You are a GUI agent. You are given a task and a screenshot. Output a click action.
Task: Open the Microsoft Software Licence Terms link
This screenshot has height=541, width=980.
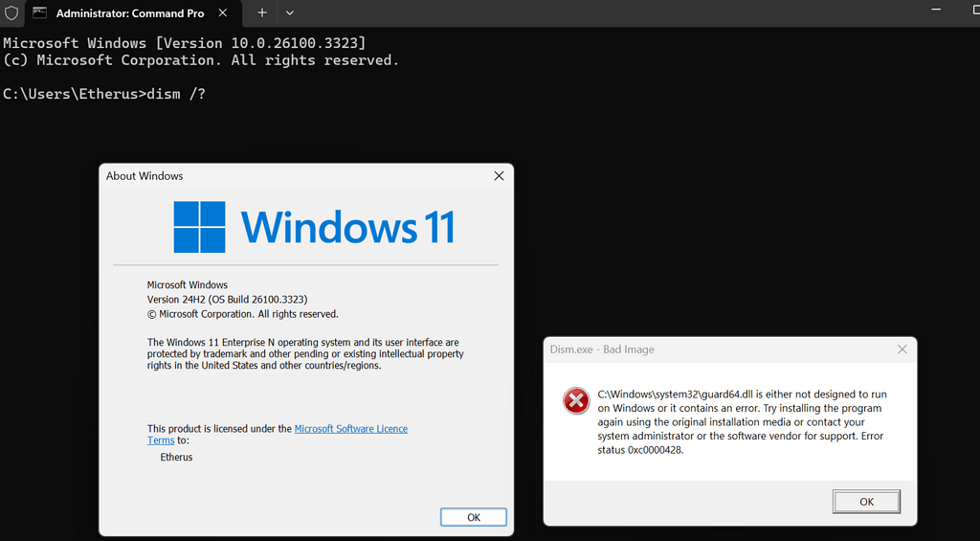[x=350, y=429]
